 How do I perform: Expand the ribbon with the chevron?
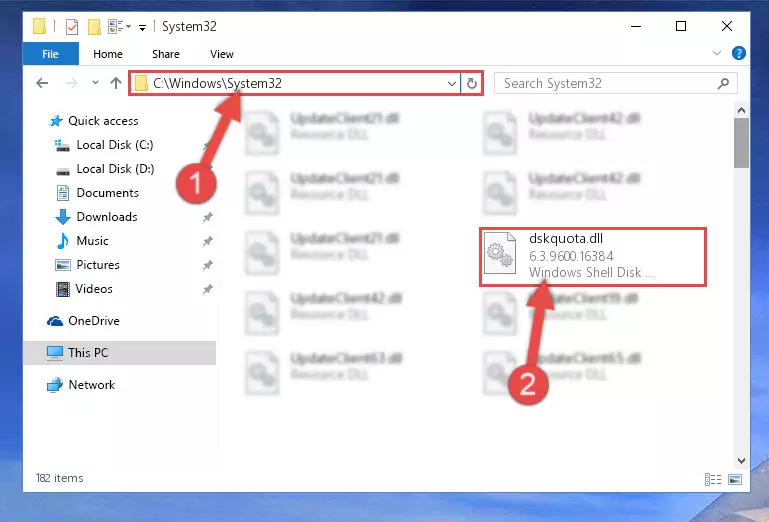[x=717, y=53]
